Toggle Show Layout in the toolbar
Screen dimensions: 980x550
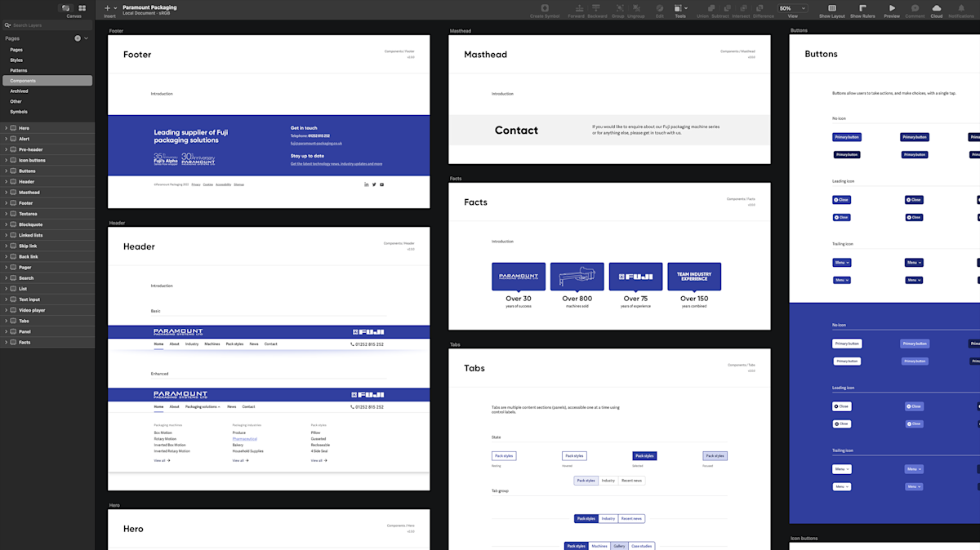click(x=832, y=8)
